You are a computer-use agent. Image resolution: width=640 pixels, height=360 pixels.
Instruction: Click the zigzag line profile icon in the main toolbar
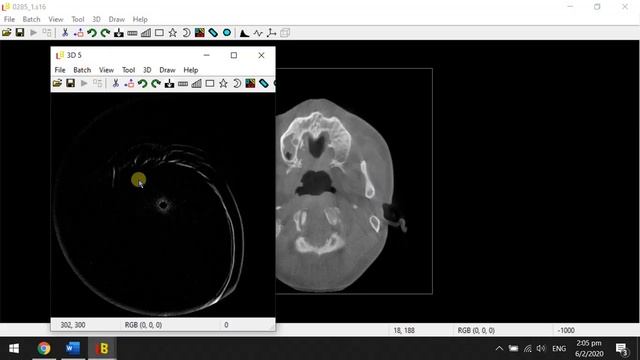258,33
